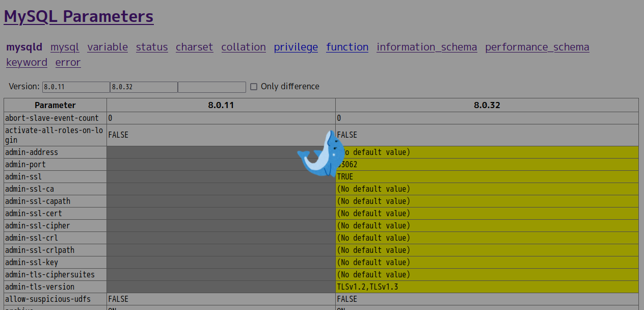Click the 8.0.32 value 0 for abort-slave-event-count
The width and height of the screenshot is (644, 310).
[487, 118]
